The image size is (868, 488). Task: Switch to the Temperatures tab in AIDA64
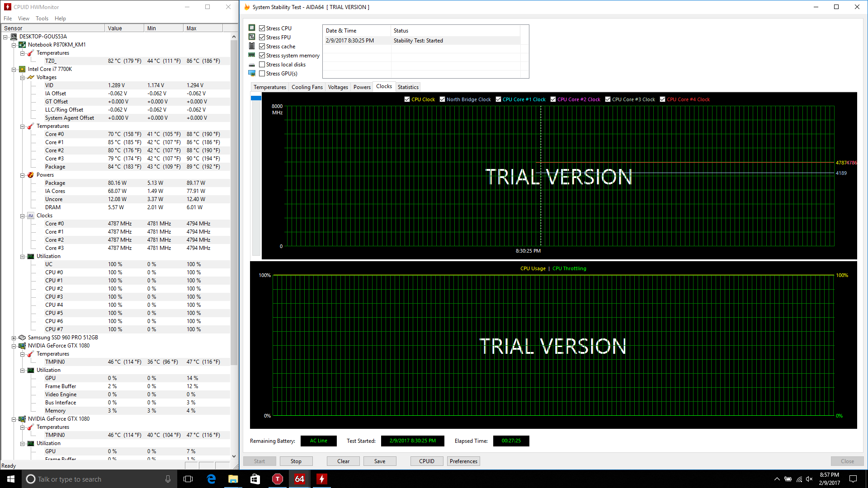(x=270, y=87)
